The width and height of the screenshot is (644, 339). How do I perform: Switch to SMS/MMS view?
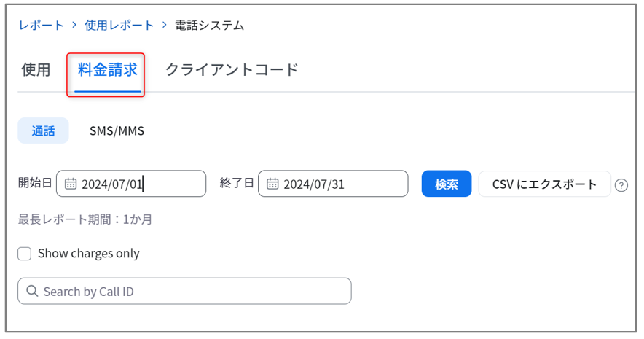click(117, 130)
